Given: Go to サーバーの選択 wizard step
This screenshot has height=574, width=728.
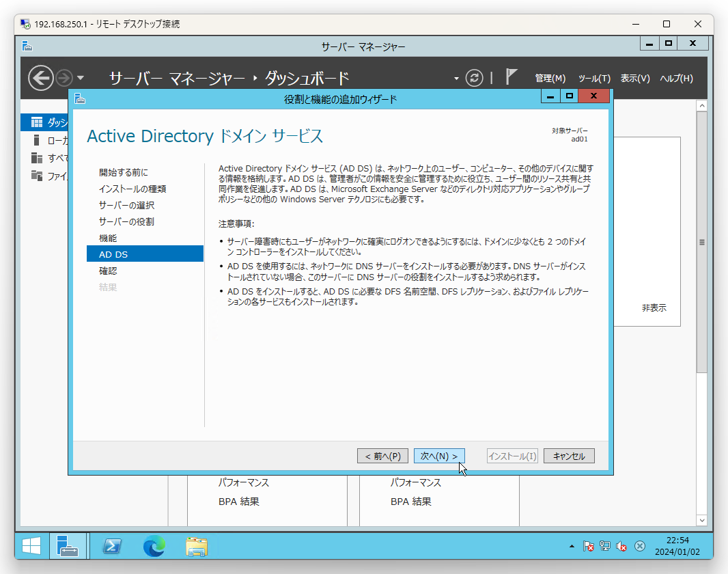Looking at the screenshot, I should (126, 205).
